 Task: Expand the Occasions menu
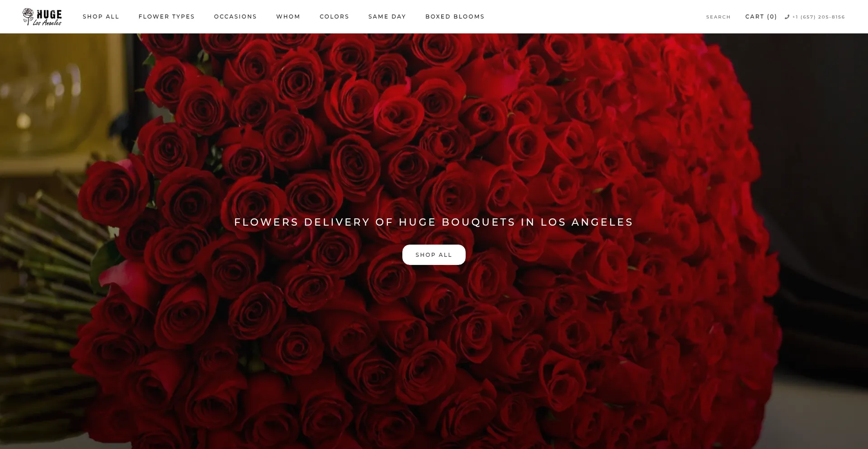235,17
